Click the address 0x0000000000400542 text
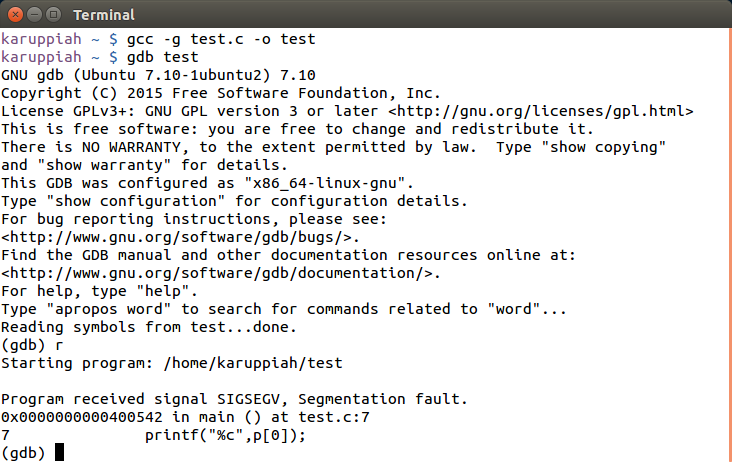Viewport: 732px width, 462px height. click(83, 417)
